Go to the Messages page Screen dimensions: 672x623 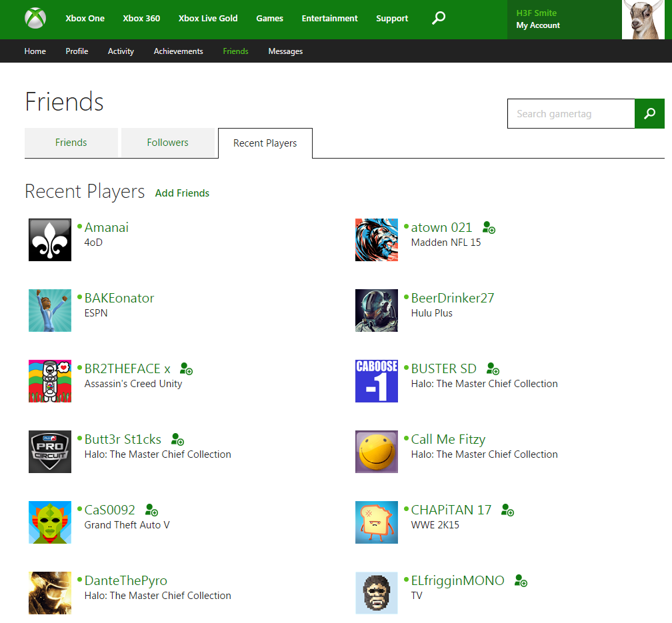click(285, 51)
